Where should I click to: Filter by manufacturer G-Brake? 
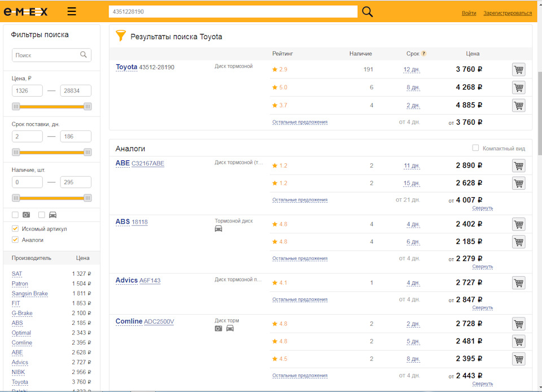[x=22, y=313]
